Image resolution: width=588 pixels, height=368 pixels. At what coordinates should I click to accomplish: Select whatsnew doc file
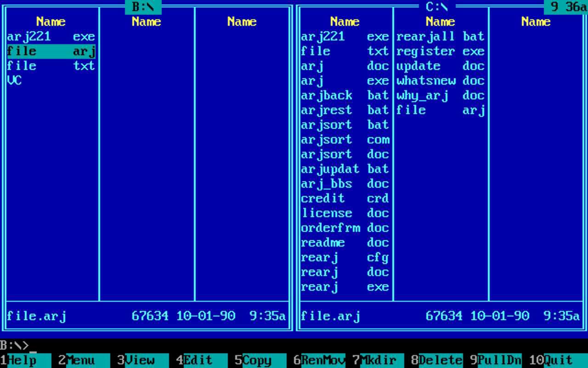441,80
